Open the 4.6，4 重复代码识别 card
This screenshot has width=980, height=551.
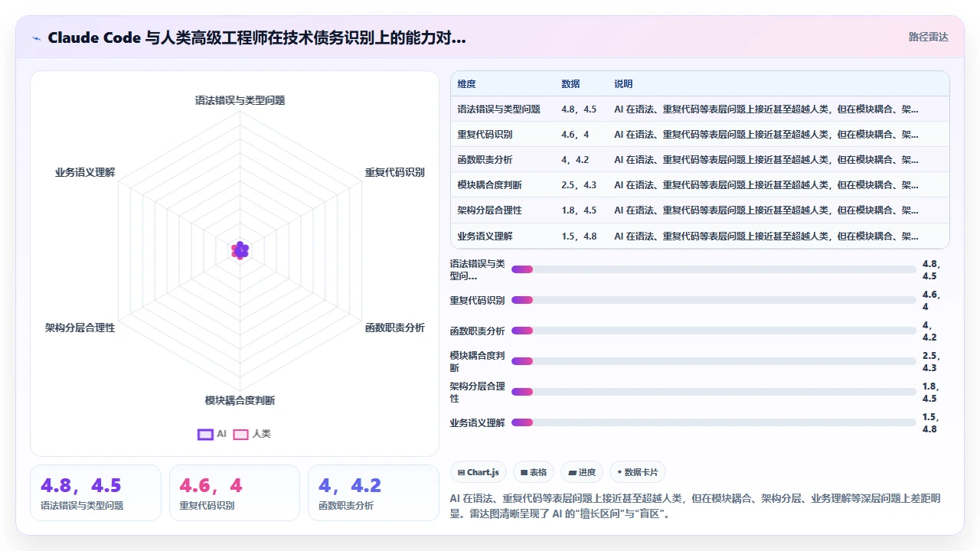point(234,493)
